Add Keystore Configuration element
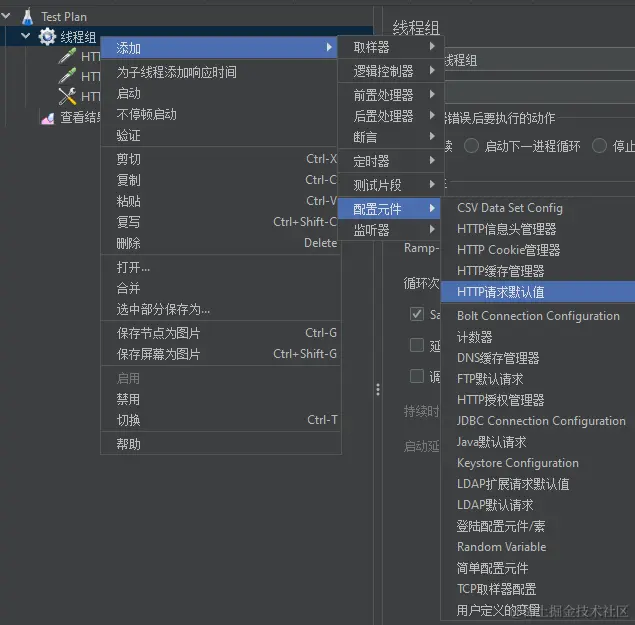The width and height of the screenshot is (635, 625). [538, 463]
